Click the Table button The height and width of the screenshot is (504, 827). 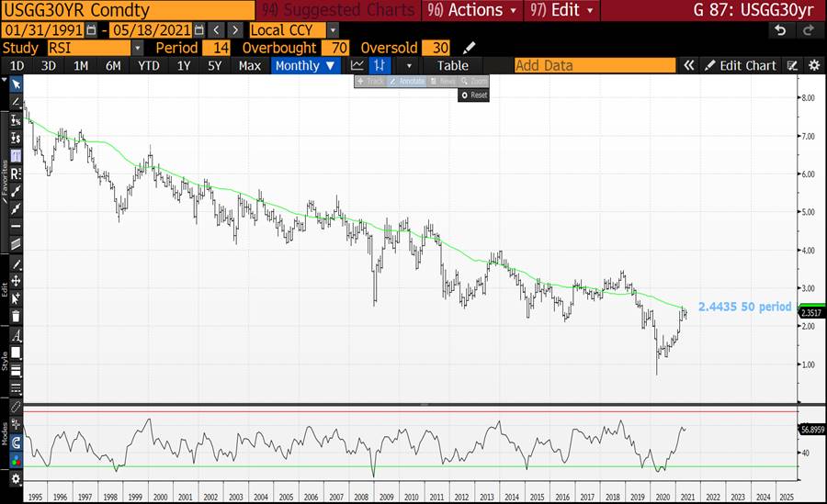coord(452,65)
